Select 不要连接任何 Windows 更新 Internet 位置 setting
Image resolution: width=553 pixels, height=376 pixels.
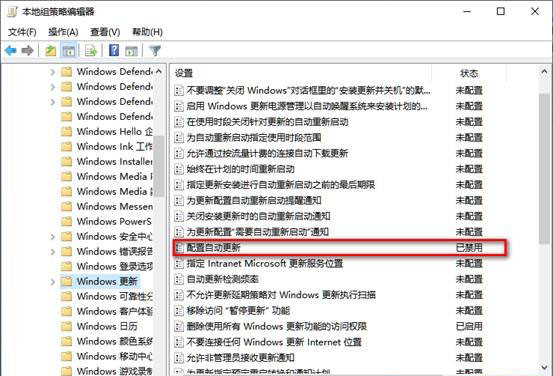[274, 342]
